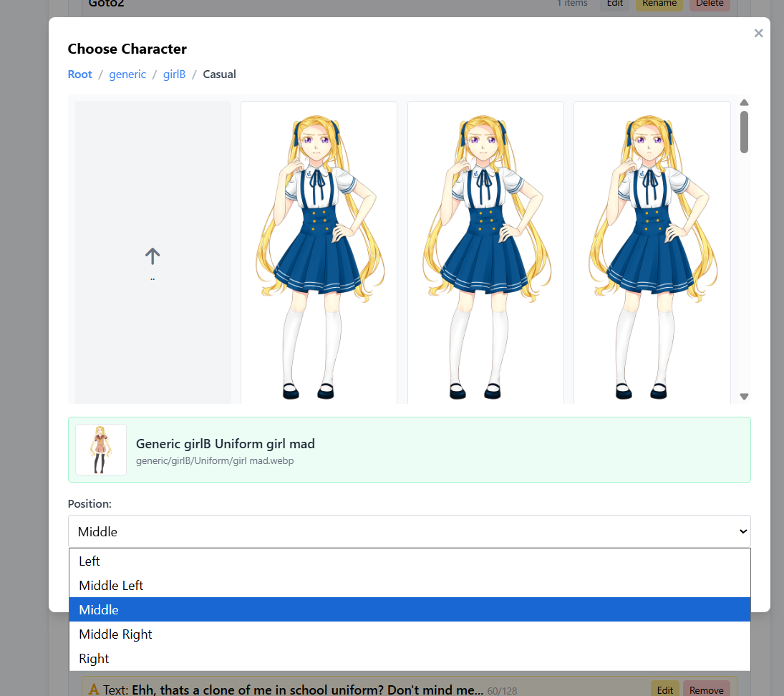Select the highlighted Middle position option
Viewport: 784px width, 696px height.
pyautogui.click(x=99, y=610)
